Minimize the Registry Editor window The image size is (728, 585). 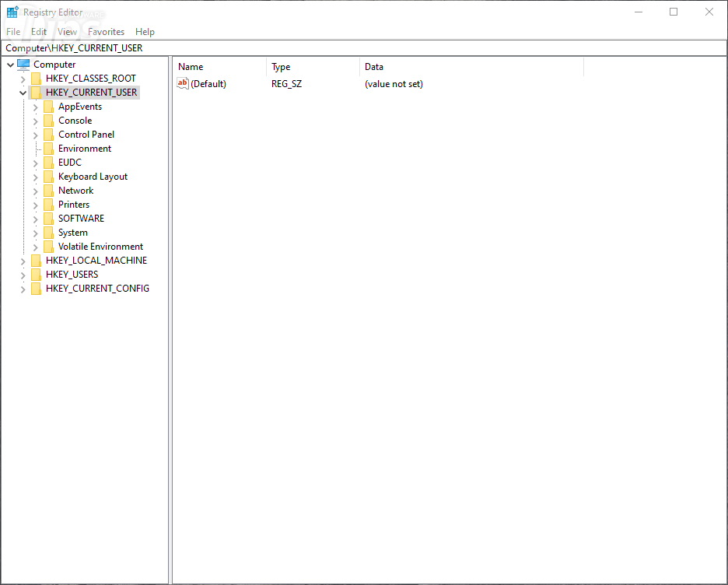click(639, 12)
